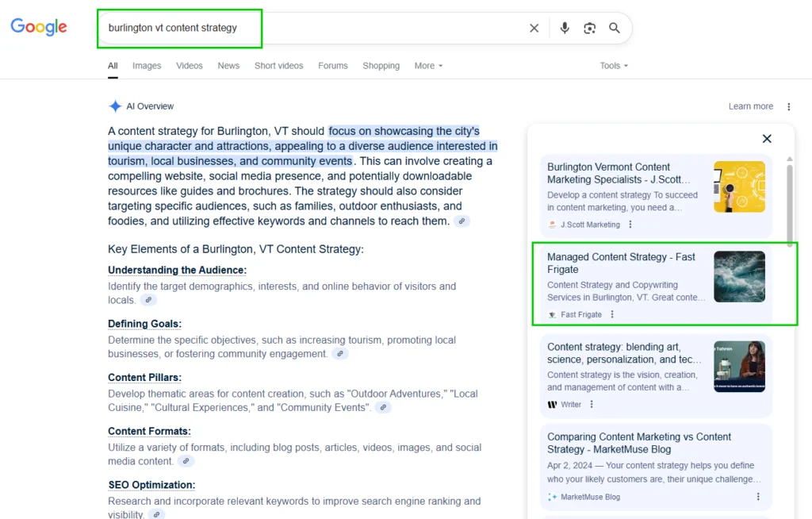
Task: Open the AI Overview three-dot options menu
Action: tap(788, 106)
